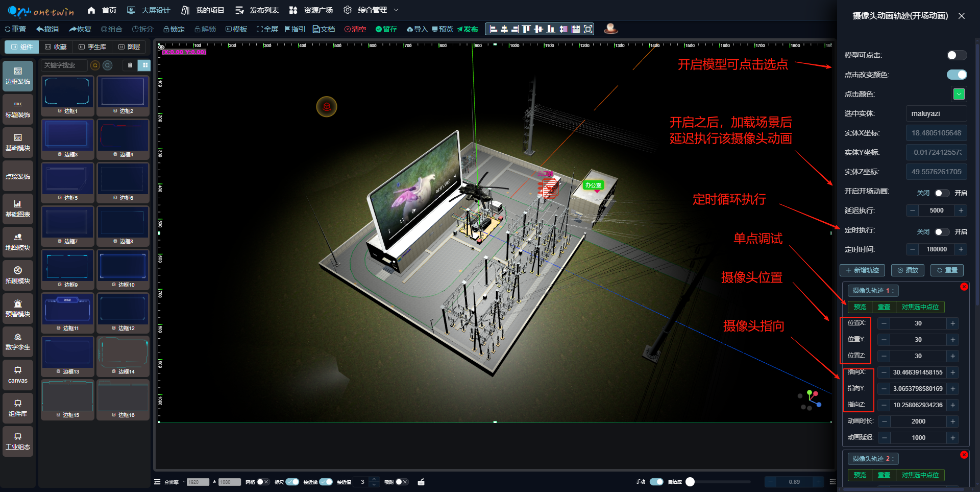Screen dimensions: 980x492
Task: Open the 地图模块 sidebar category
Action: (18, 242)
